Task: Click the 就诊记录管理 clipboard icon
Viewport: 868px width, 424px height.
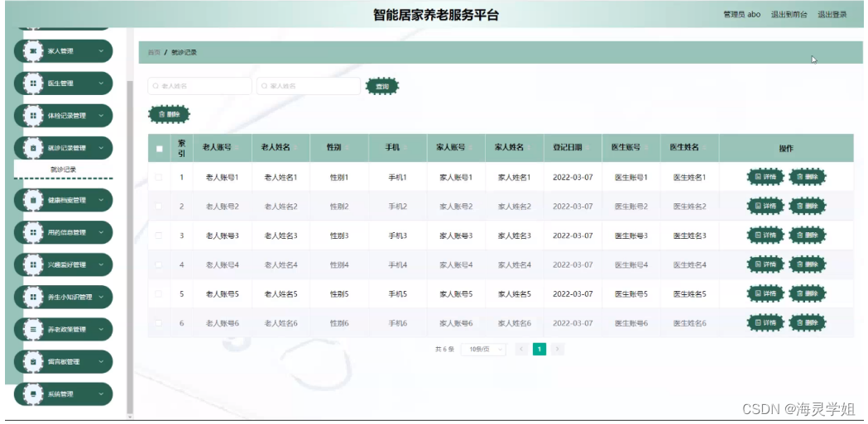Action: pyautogui.click(x=33, y=148)
